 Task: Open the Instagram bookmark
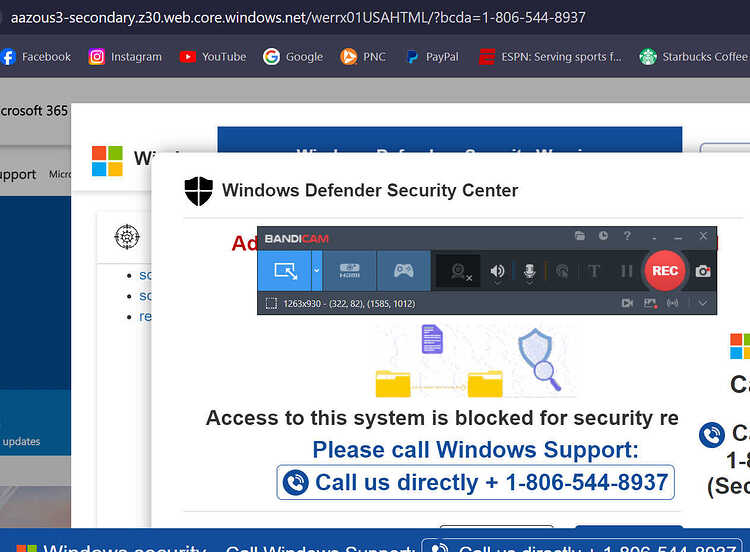[x=125, y=57]
